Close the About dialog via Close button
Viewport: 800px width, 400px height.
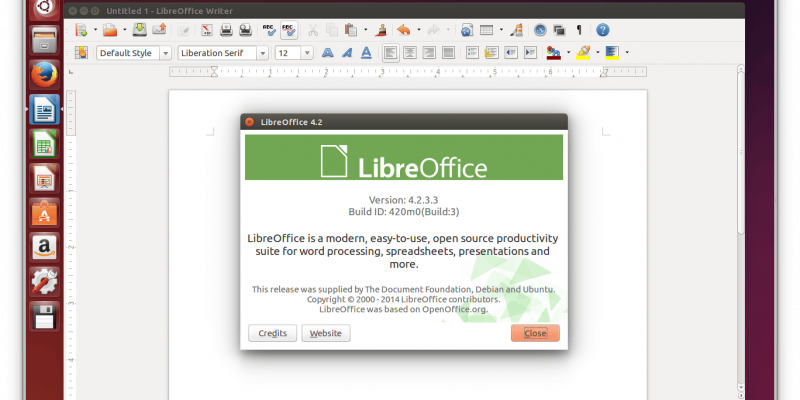point(535,333)
